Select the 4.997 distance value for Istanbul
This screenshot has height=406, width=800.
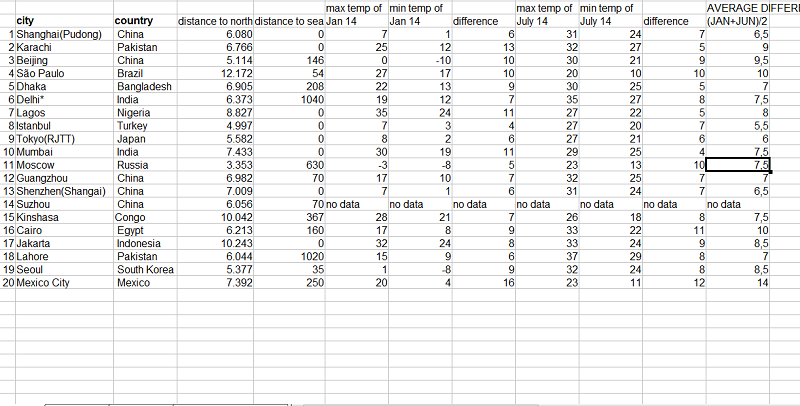215,125
